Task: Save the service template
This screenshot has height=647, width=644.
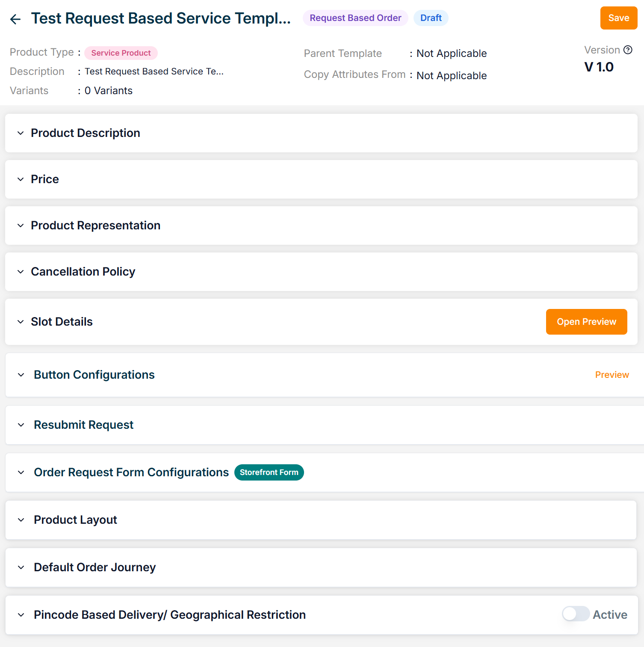Action: (x=618, y=18)
